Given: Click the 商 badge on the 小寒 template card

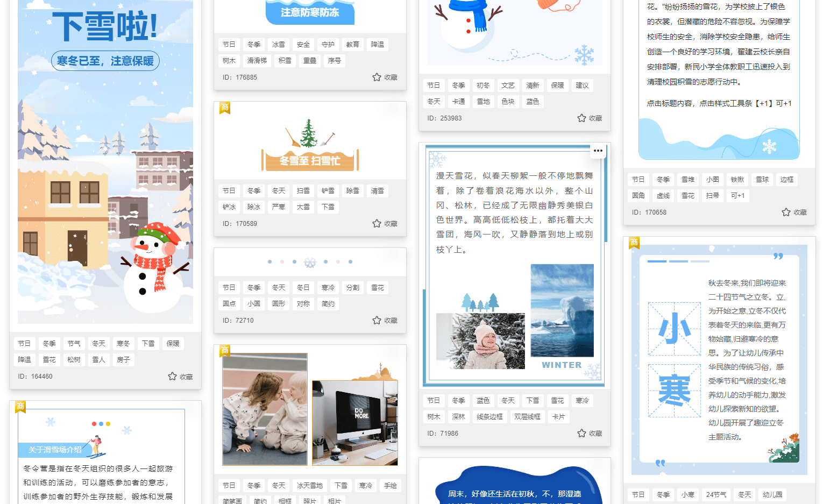Looking at the screenshot, I should point(634,243).
